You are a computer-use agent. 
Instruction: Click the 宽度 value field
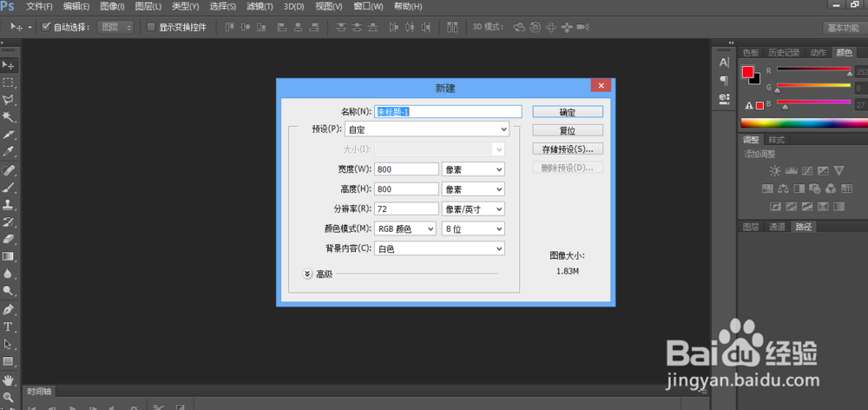click(x=406, y=169)
